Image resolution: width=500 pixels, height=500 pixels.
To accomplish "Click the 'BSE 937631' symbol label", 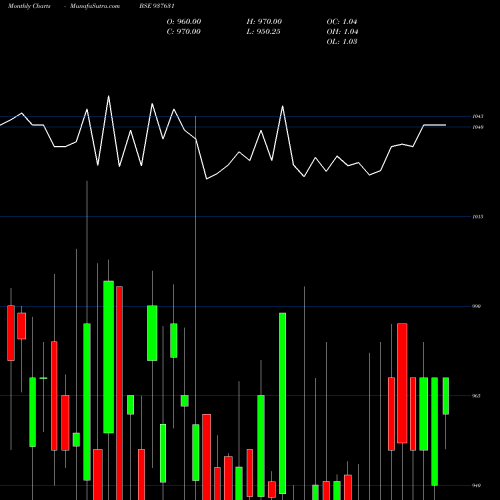I will pyautogui.click(x=157, y=6).
